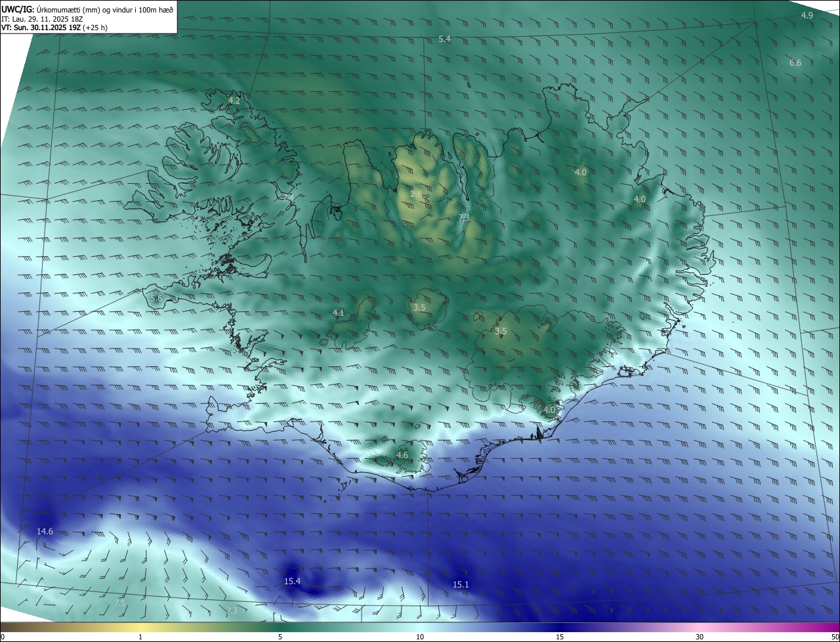Click the 5.6 value label near the west coast
The width and height of the screenshot is (840, 642).
pos(156,299)
